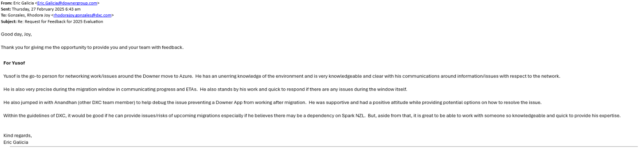Click the bold 'To:' header label
644x163 pixels.
pos(4,15)
